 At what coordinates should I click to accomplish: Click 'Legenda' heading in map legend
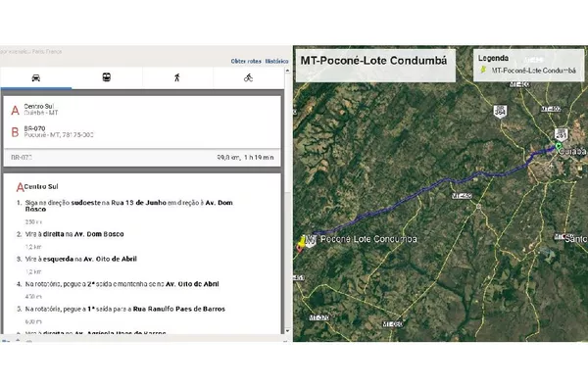pos(493,58)
